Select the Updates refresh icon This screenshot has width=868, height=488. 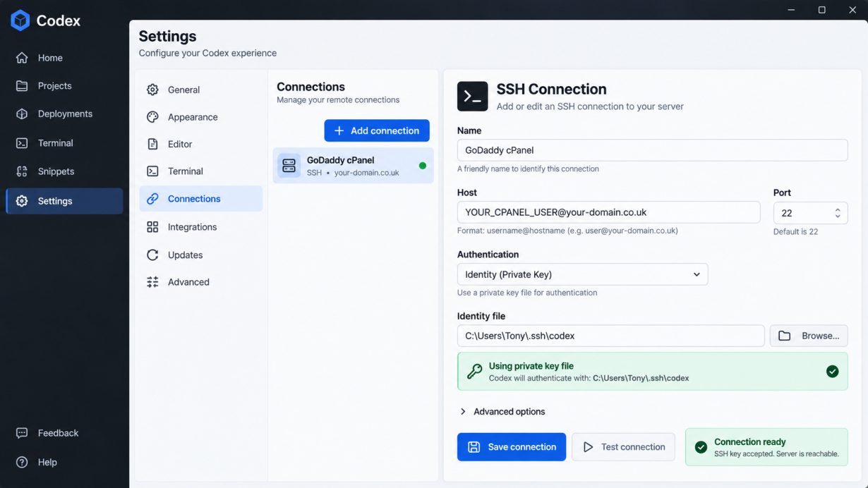tap(152, 255)
